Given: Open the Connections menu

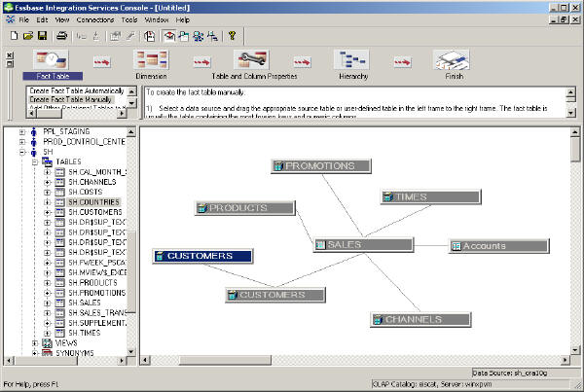Looking at the screenshot, I should [x=95, y=19].
